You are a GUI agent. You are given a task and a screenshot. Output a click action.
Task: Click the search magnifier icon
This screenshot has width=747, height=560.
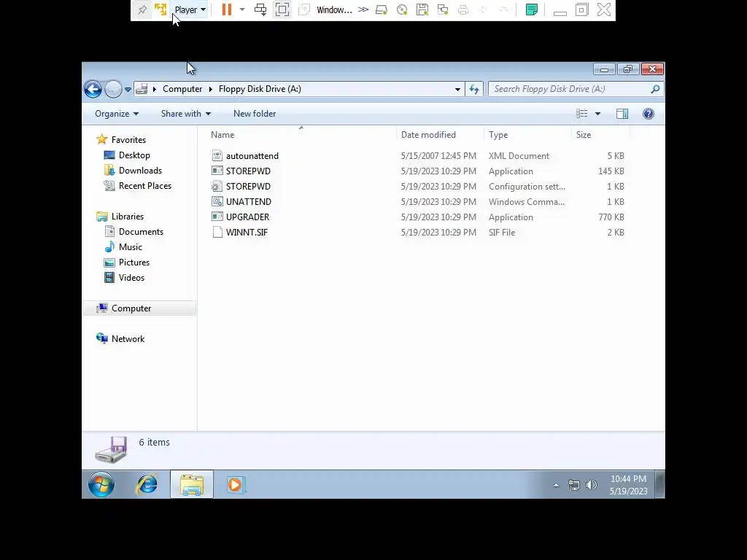click(x=656, y=89)
